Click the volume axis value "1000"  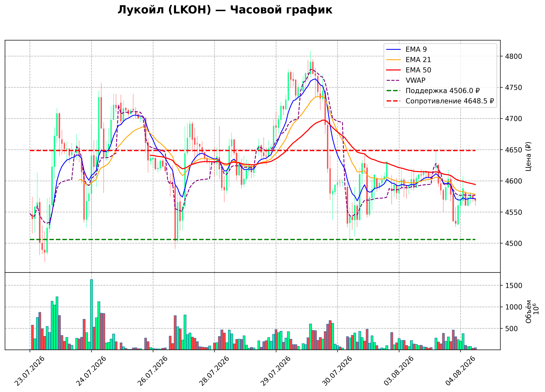tap(514, 307)
